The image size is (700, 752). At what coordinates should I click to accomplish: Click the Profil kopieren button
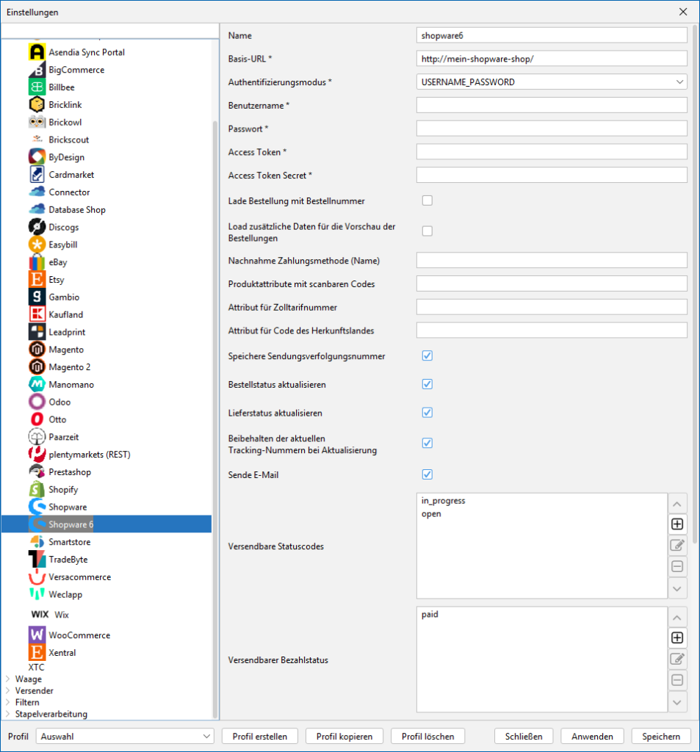tap(344, 736)
